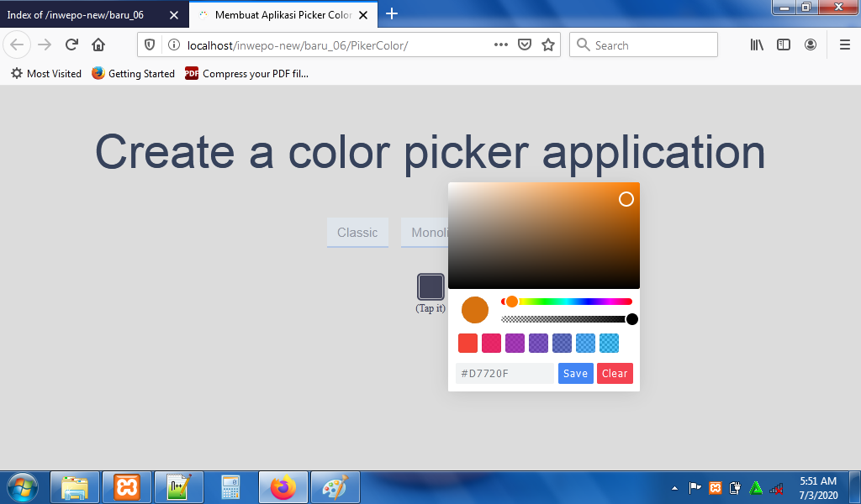Screen dimensions: 861x504
Task: Toggle the sidebar view
Action: pyautogui.click(x=783, y=45)
